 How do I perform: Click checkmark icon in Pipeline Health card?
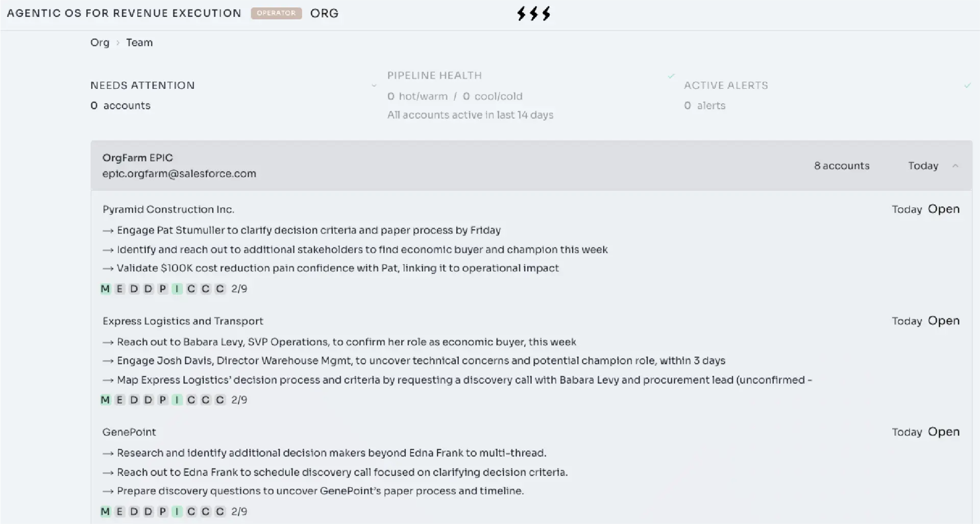point(671,76)
